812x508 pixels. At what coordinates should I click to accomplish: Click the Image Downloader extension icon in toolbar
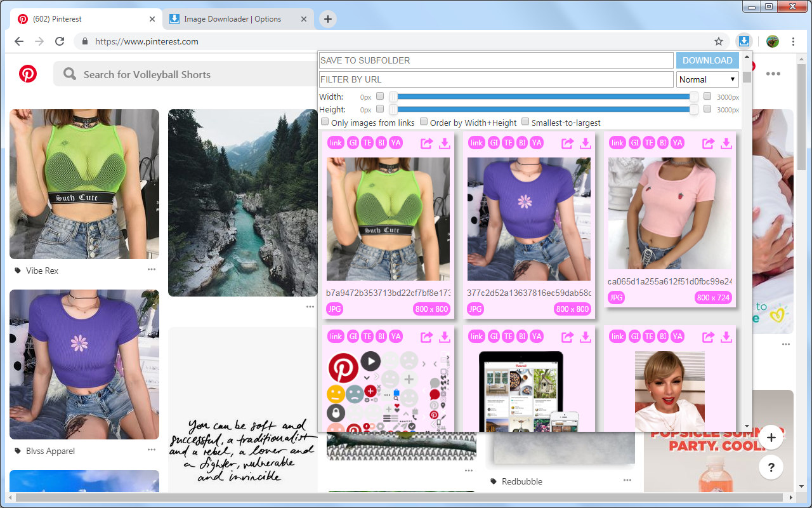(743, 41)
